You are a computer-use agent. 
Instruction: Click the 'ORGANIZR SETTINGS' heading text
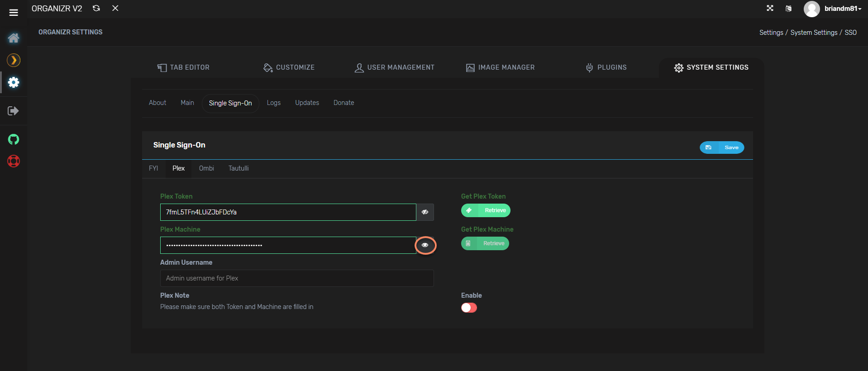point(71,32)
